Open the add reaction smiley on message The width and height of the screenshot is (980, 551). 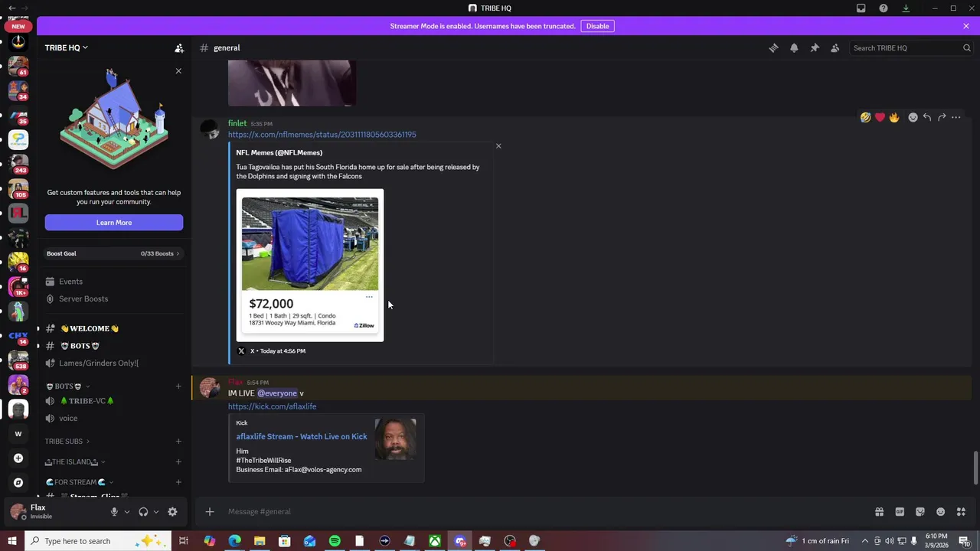(x=913, y=117)
